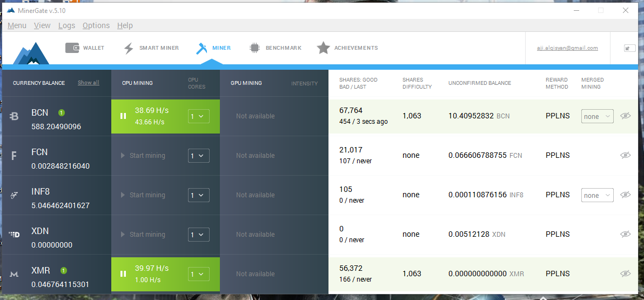Click the BCN coin icon
Image resolution: width=644 pixels, height=300 pixels.
[15, 117]
